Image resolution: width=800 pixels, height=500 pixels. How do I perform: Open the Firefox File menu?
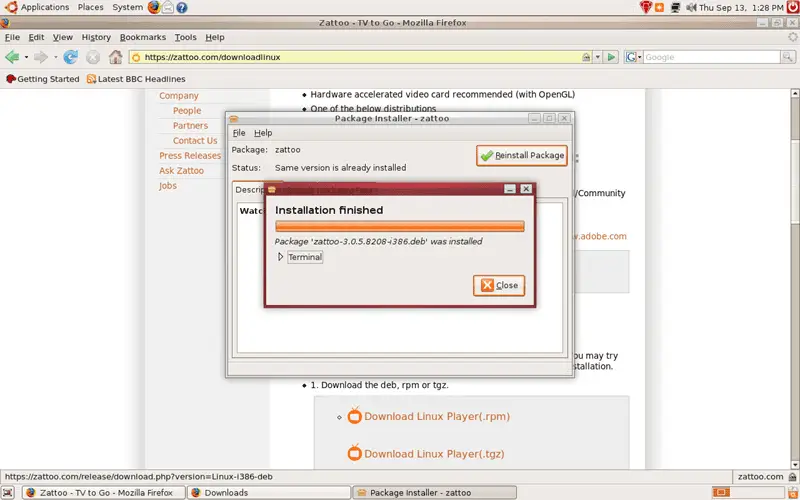pos(12,37)
